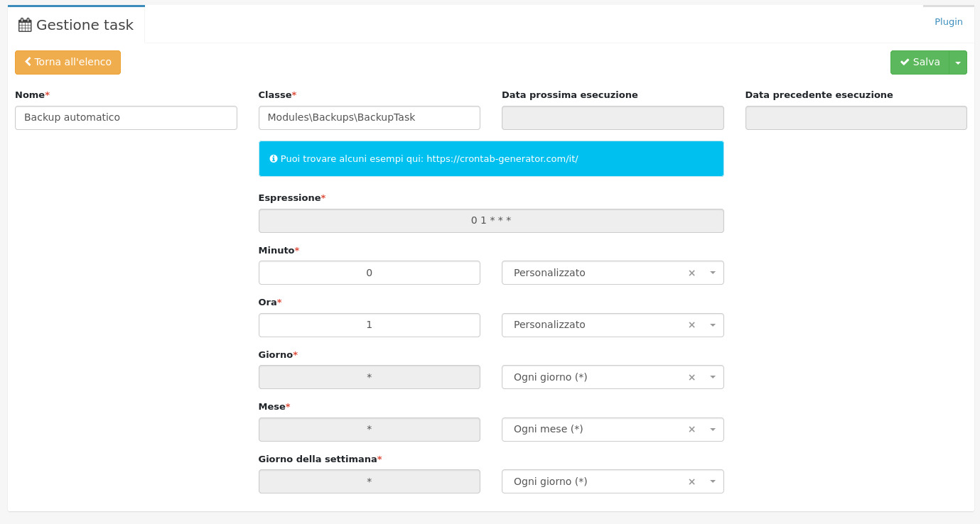Clear the Giorno dropdown selection with its x icon
980x524 pixels.
coord(691,378)
